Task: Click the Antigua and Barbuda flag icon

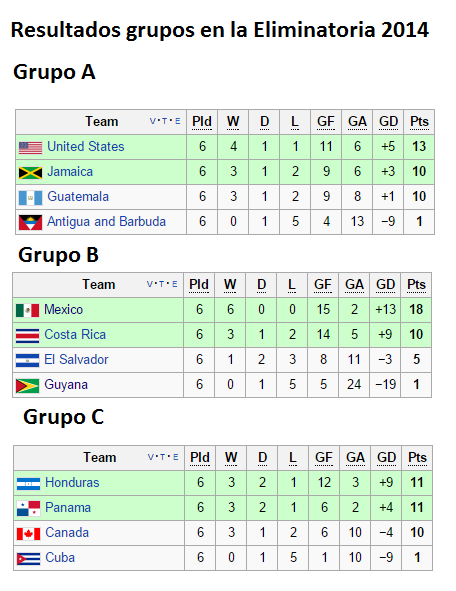Action: 31,222
